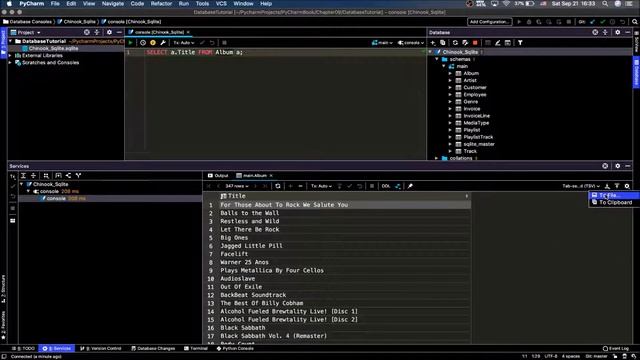The height and width of the screenshot is (360, 640).
Task: Stop the database connection with the red square
Action: click(475, 42)
